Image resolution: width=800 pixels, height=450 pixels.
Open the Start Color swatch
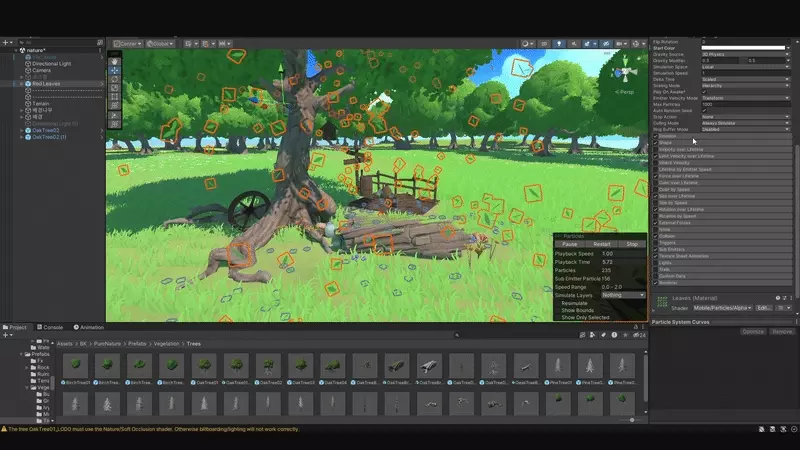click(x=743, y=48)
